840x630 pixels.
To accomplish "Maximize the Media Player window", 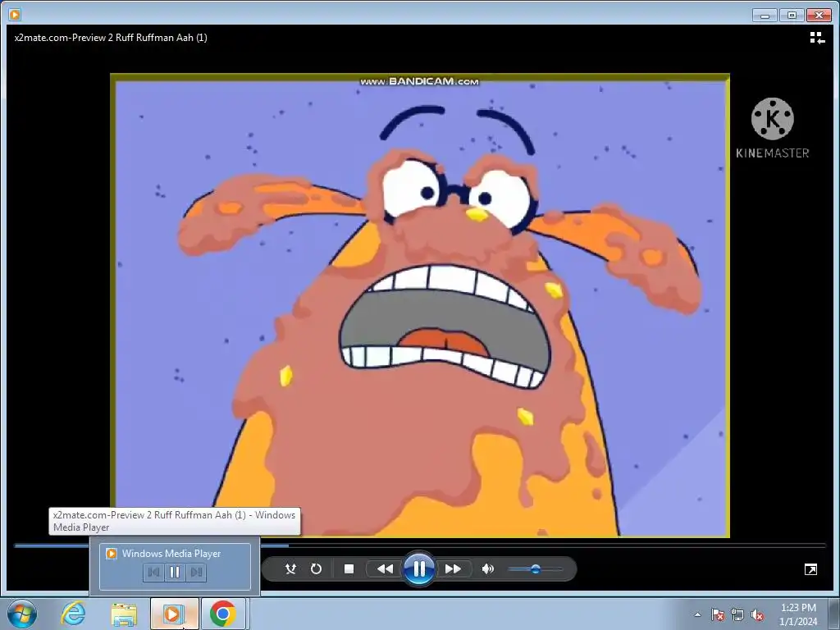I will tap(792, 15).
